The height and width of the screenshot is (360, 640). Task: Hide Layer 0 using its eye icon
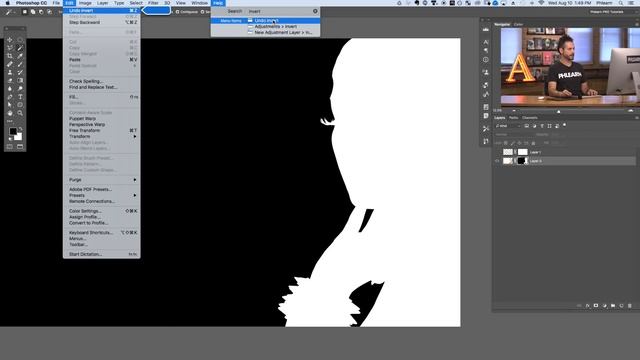497,161
